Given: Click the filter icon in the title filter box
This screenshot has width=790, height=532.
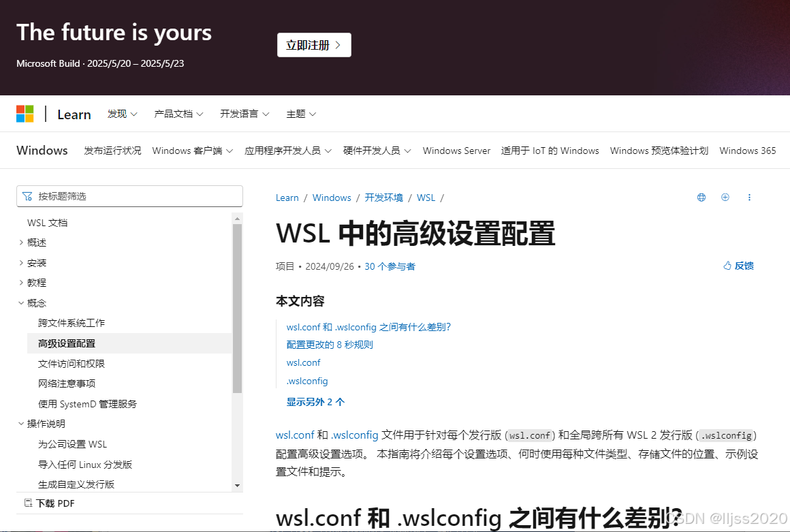Looking at the screenshot, I should coord(27,196).
